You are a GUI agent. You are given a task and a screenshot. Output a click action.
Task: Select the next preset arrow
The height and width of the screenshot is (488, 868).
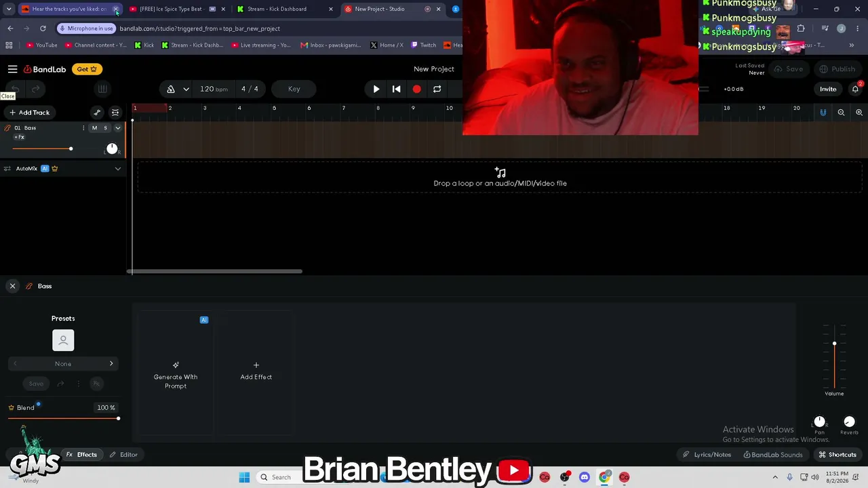[111, 364]
